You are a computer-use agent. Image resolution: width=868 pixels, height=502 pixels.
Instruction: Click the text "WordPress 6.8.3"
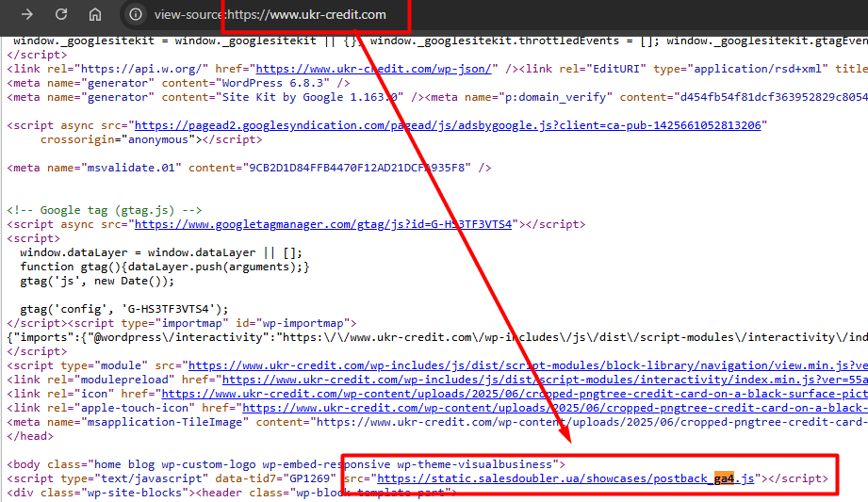276,83
